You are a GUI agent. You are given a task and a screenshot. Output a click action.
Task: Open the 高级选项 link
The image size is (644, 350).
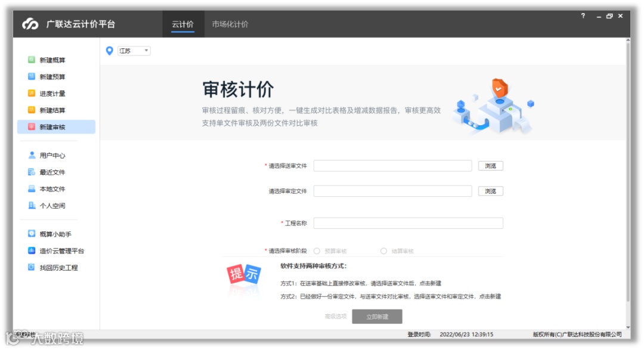coord(336,317)
